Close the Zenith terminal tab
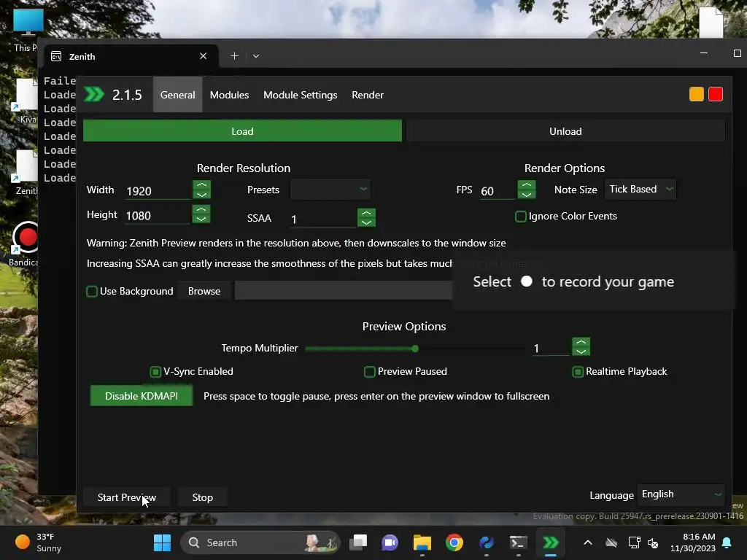Image resolution: width=747 pixels, height=560 pixels. (x=204, y=55)
